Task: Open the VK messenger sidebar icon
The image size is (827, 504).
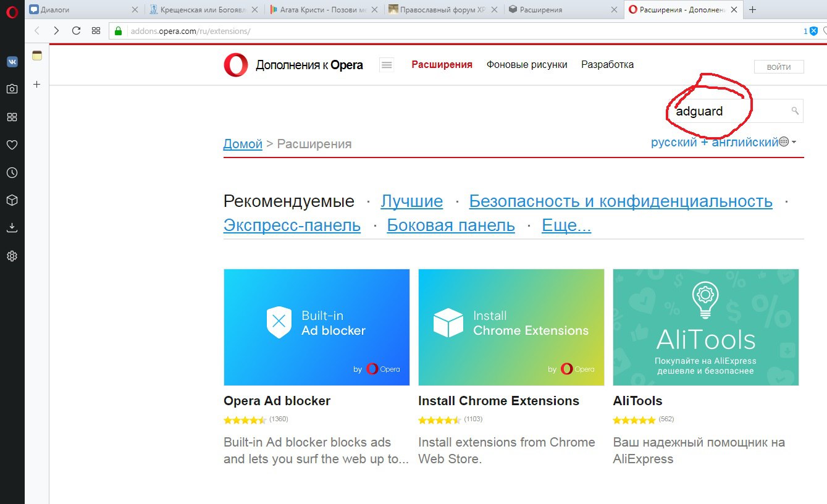Action: pos(12,61)
